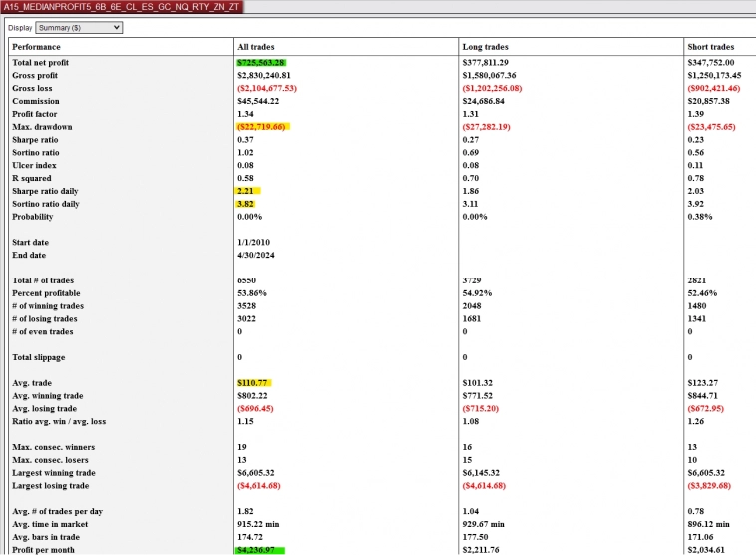Select the End date value 4/30/2024
Viewport: 756px width, 555px height.
coord(257,256)
